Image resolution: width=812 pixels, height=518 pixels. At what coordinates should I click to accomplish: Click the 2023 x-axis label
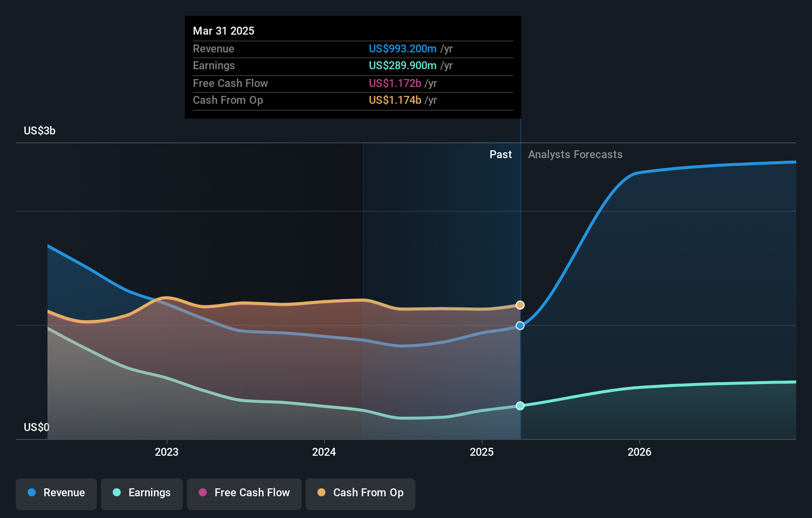(x=167, y=452)
